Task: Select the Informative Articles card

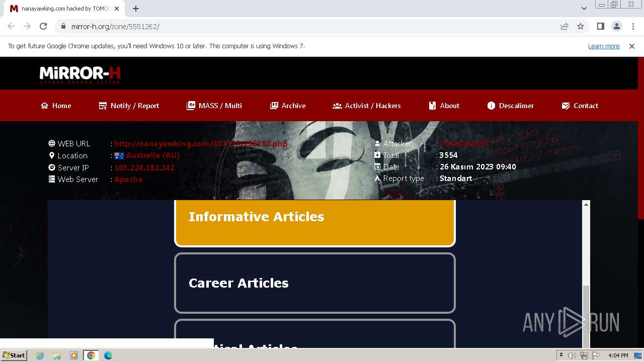Action: [x=315, y=223]
